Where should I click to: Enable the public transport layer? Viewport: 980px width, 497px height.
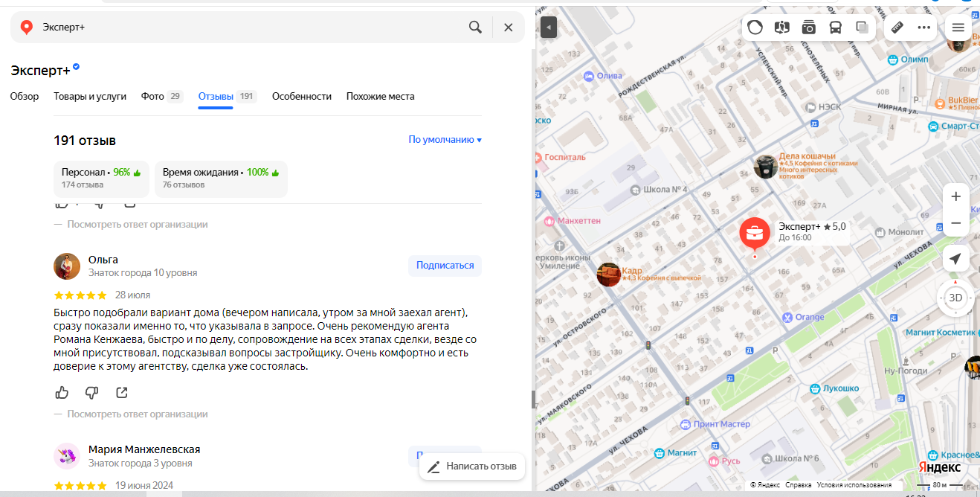[x=835, y=28]
